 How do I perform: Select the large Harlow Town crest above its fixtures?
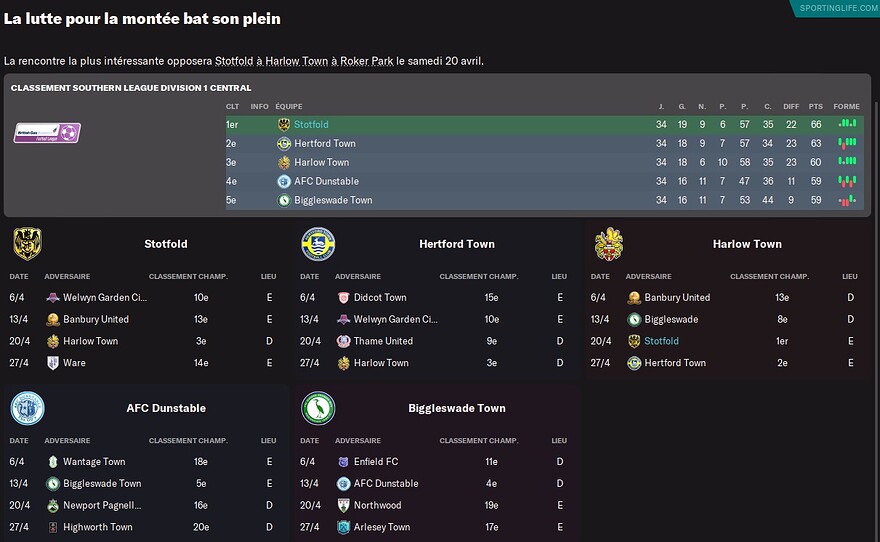click(609, 244)
